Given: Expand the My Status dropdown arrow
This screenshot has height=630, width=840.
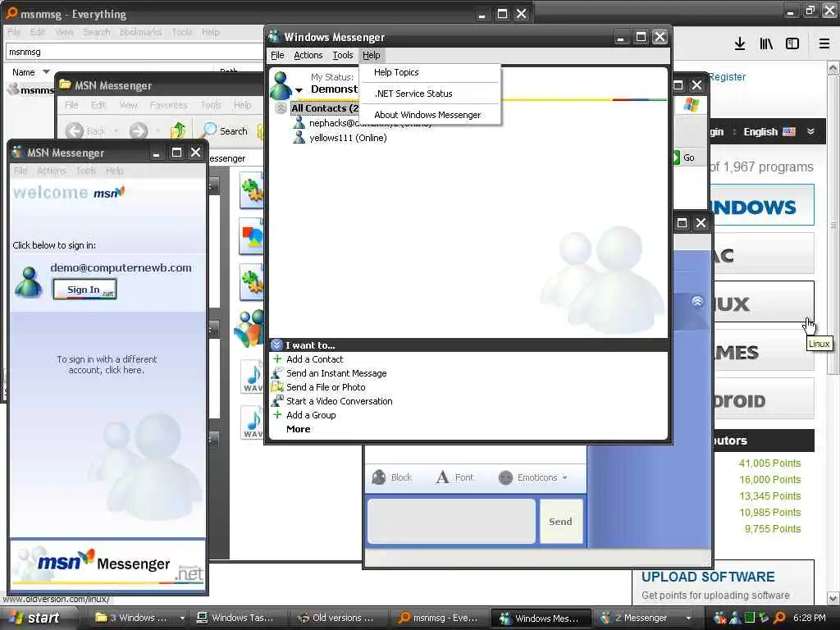Looking at the screenshot, I should 299,90.
